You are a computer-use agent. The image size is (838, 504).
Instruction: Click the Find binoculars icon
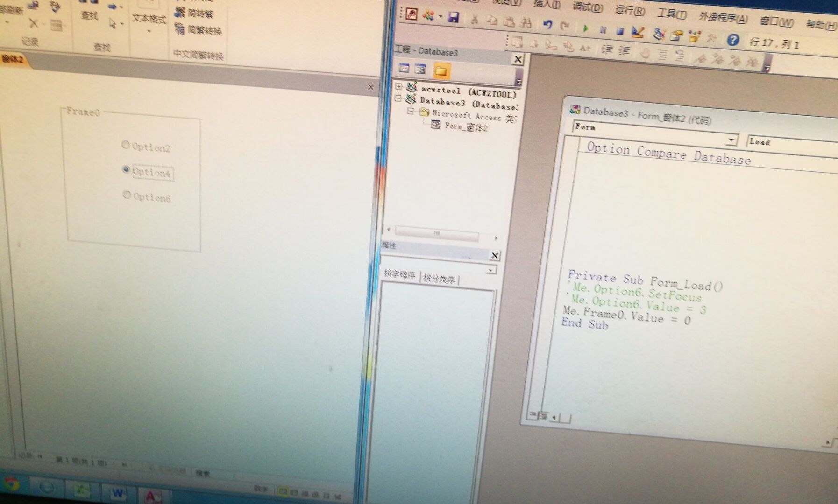tap(526, 22)
